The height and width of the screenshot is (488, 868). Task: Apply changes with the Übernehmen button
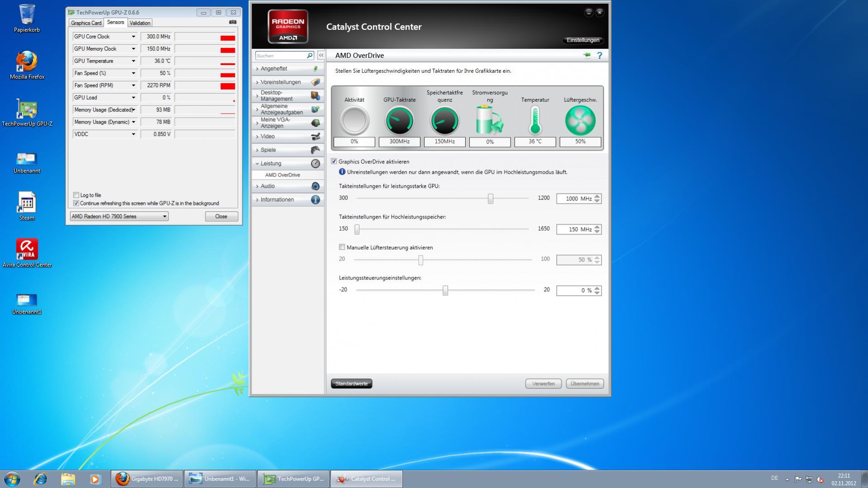585,384
